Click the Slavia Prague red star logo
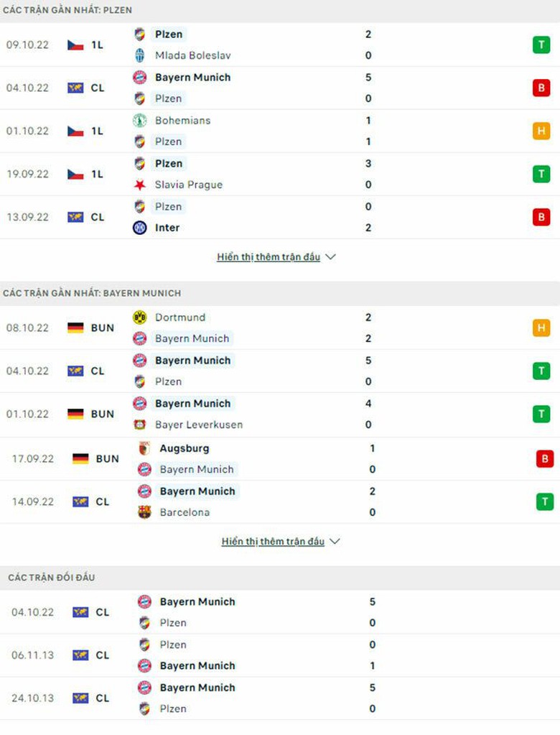The image size is (560, 735). [x=140, y=185]
